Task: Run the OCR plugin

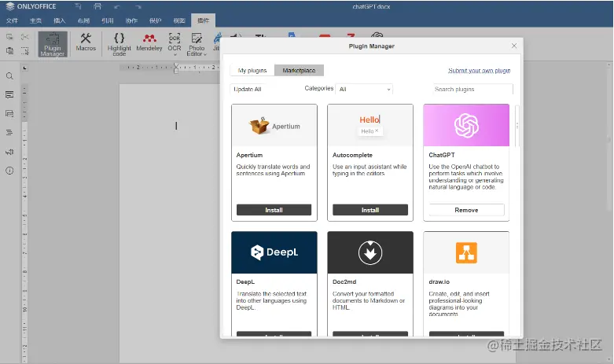Action: 175,42
